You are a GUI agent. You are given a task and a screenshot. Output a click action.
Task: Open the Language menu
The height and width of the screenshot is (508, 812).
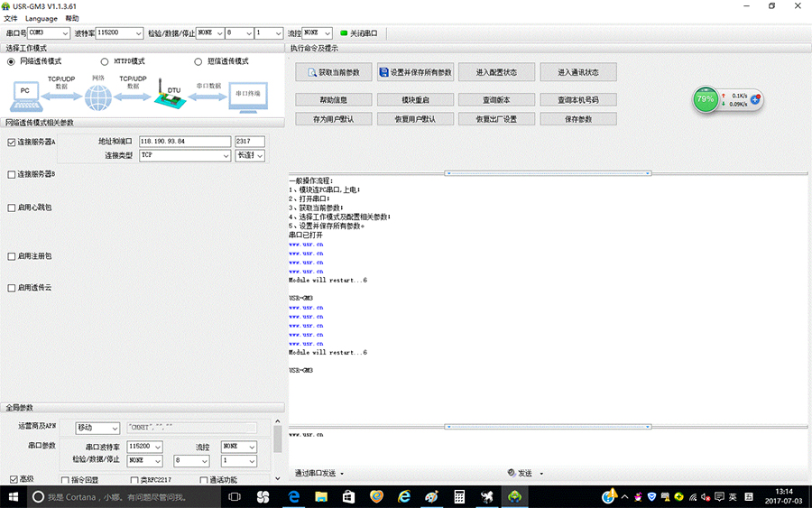[41, 18]
